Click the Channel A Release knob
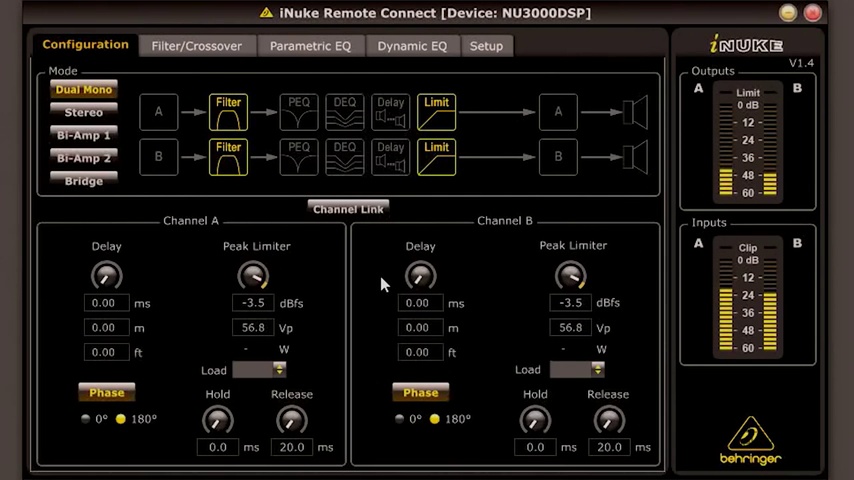Viewport: 854px width, 480px height. [x=292, y=421]
